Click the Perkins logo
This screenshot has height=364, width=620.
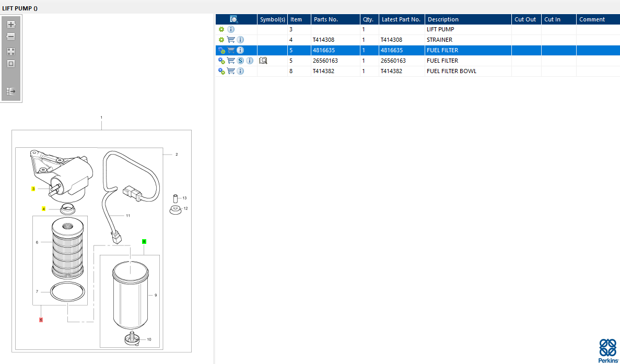pyautogui.click(x=608, y=350)
